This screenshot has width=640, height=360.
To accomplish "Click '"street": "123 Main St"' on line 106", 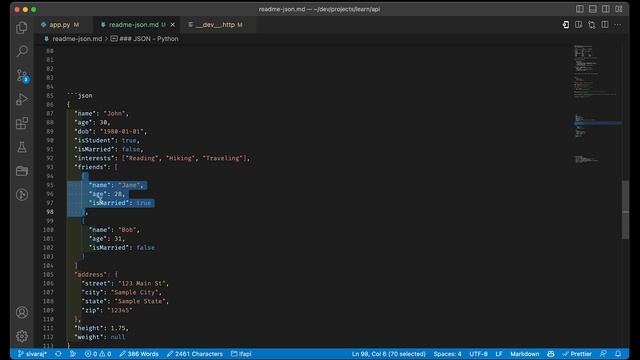I will (123, 283).
